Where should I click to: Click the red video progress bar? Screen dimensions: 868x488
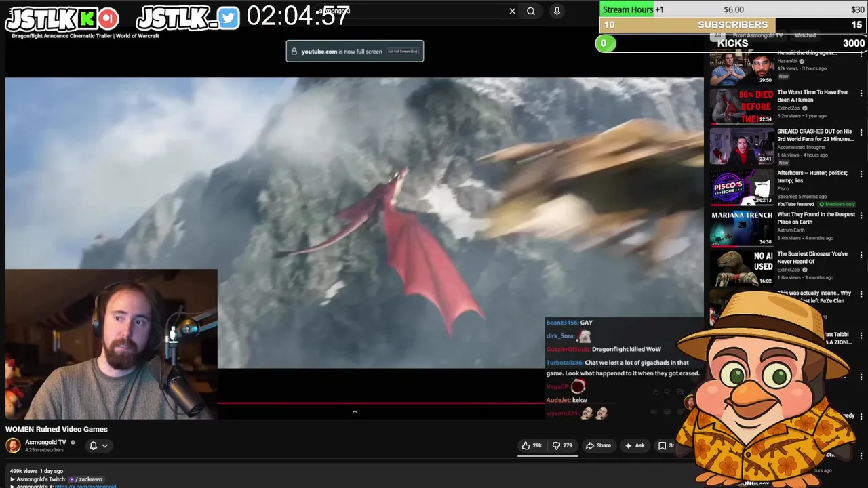point(381,403)
